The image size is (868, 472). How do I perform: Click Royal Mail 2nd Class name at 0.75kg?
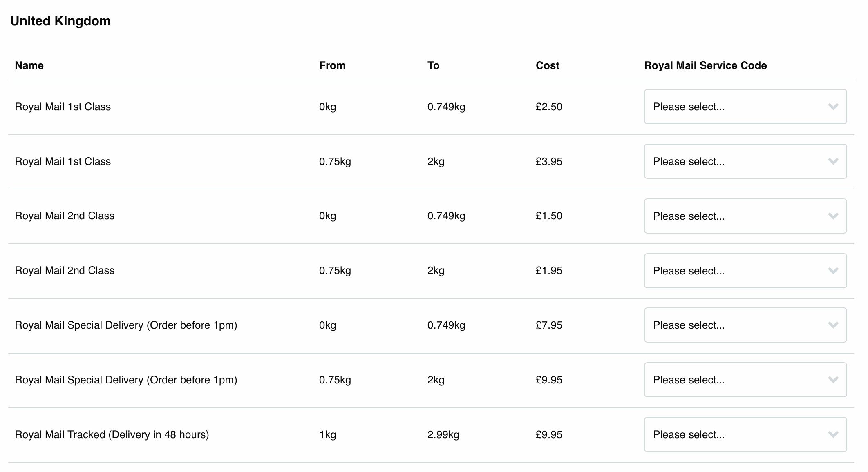click(65, 270)
